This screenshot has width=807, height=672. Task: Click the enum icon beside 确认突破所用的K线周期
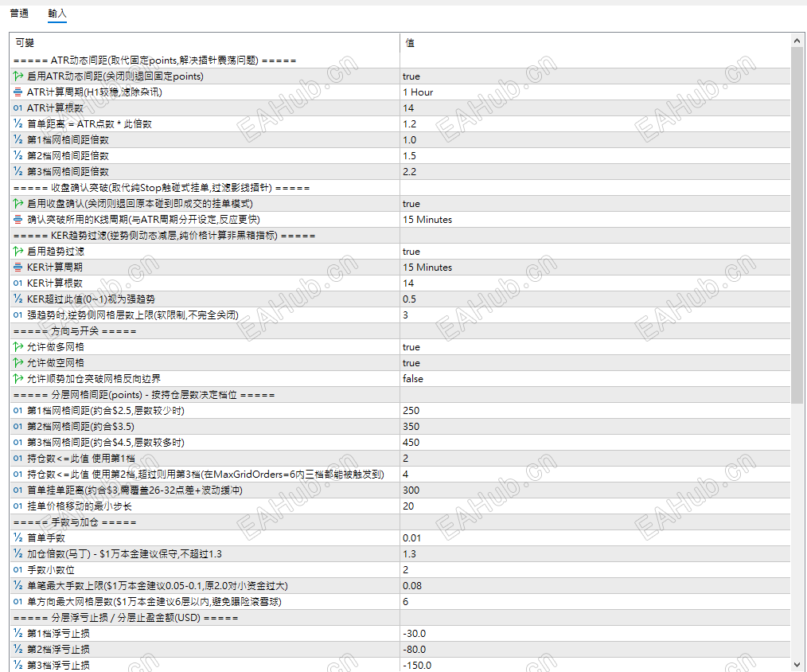click(18, 220)
